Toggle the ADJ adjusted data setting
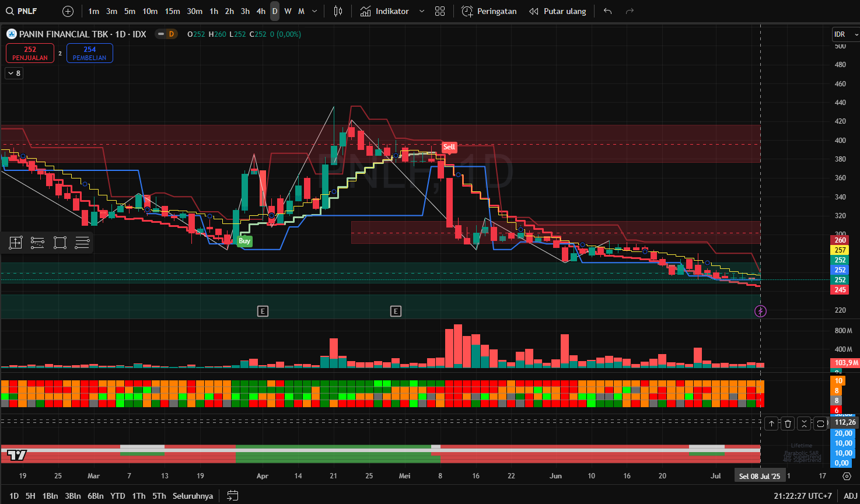 coord(850,496)
